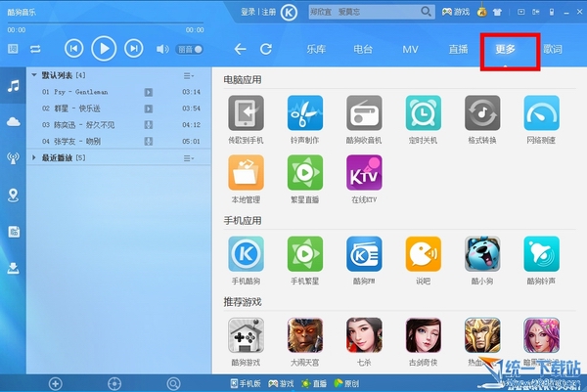Click the 原创 link in bottom bar
The height and width of the screenshot is (392, 587).
pos(346,383)
